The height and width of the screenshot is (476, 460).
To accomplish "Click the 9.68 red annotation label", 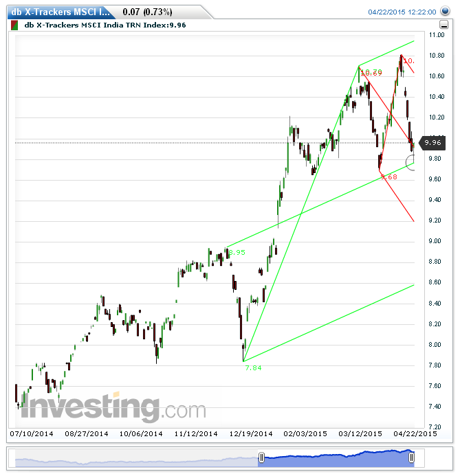I will click(389, 177).
